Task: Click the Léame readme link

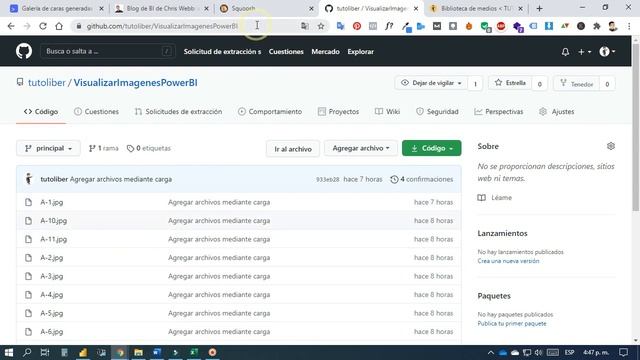Action: coord(495,198)
